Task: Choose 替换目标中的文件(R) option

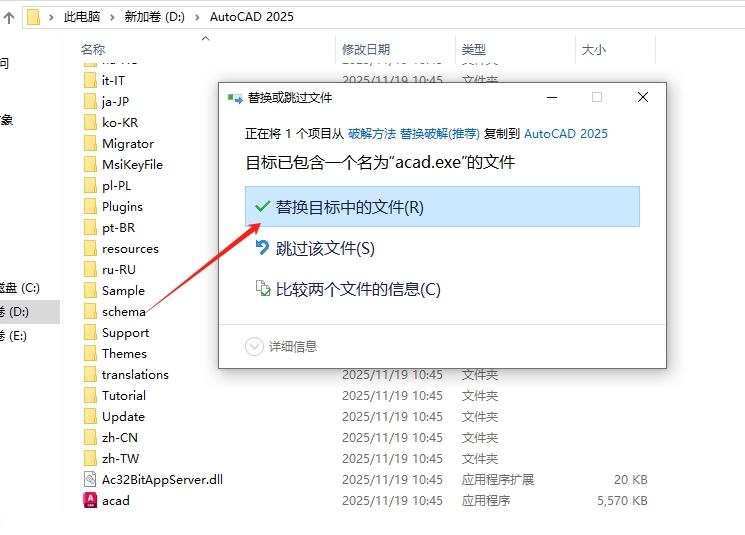Action: click(x=442, y=207)
